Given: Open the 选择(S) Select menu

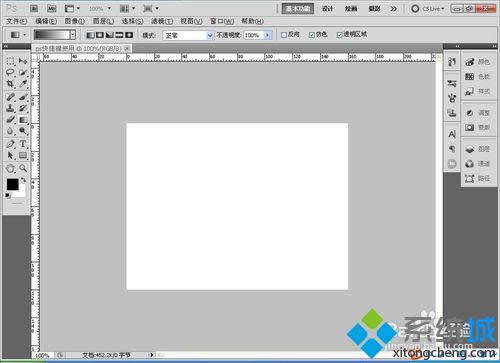Looking at the screenshot, I should [x=132, y=21].
